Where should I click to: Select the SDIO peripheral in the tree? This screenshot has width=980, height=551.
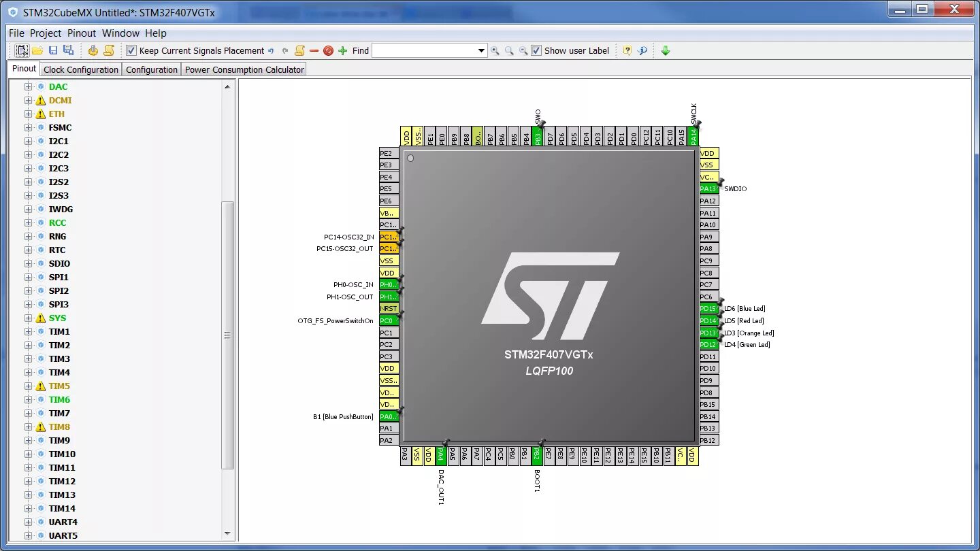click(x=59, y=264)
